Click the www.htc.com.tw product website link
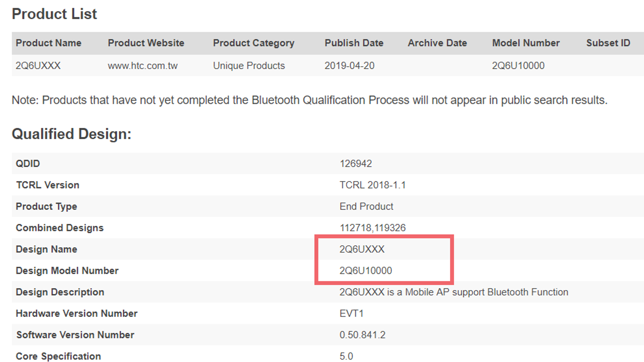Image resolution: width=644 pixels, height=362 pixels. pos(142,66)
